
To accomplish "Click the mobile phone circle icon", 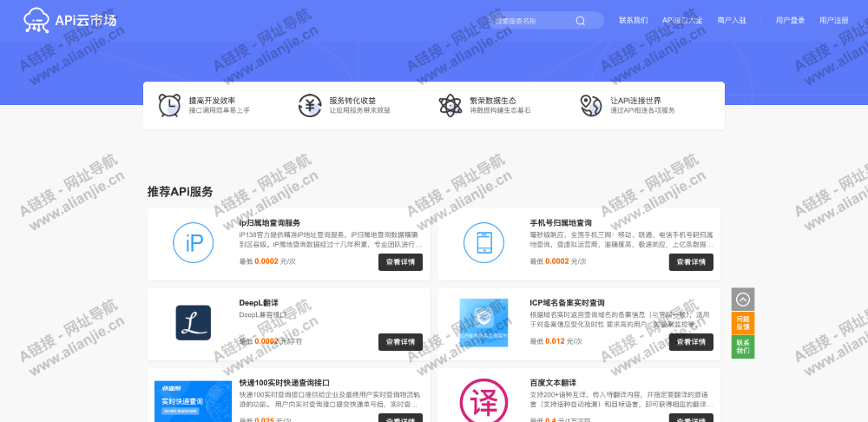I will (483, 242).
